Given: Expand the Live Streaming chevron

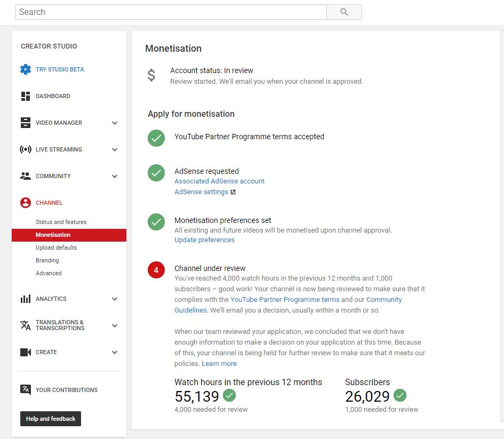Looking at the screenshot, I should point(115,149).
